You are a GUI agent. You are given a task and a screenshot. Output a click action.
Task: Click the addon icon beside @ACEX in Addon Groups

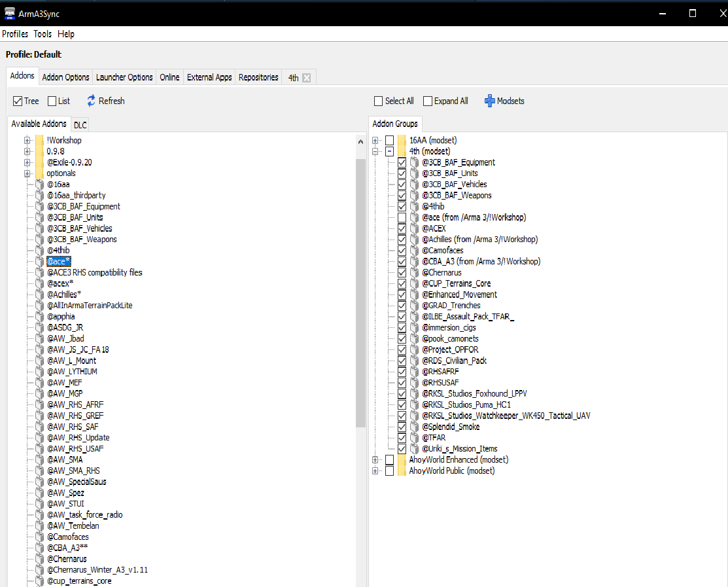point(415,228)
